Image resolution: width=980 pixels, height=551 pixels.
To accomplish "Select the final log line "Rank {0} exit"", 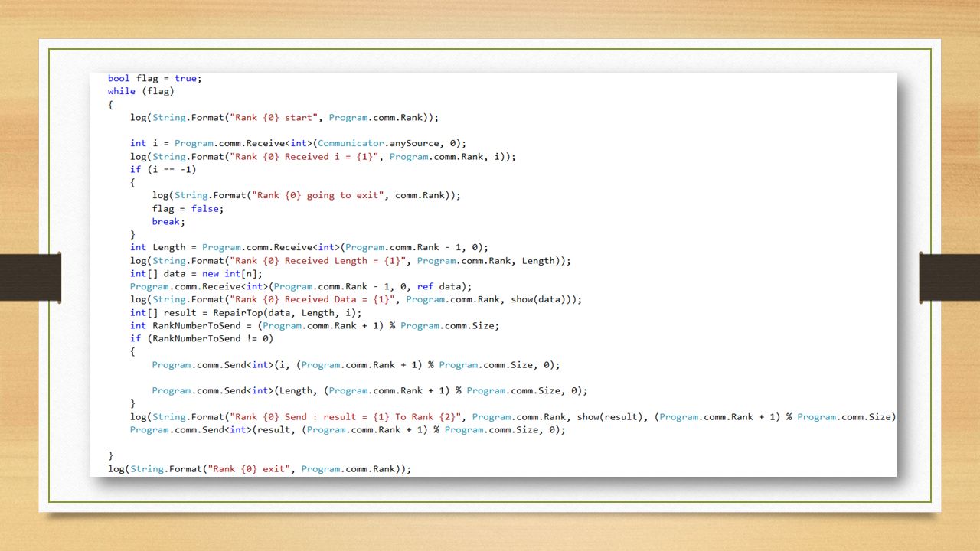I will point(260,468).
